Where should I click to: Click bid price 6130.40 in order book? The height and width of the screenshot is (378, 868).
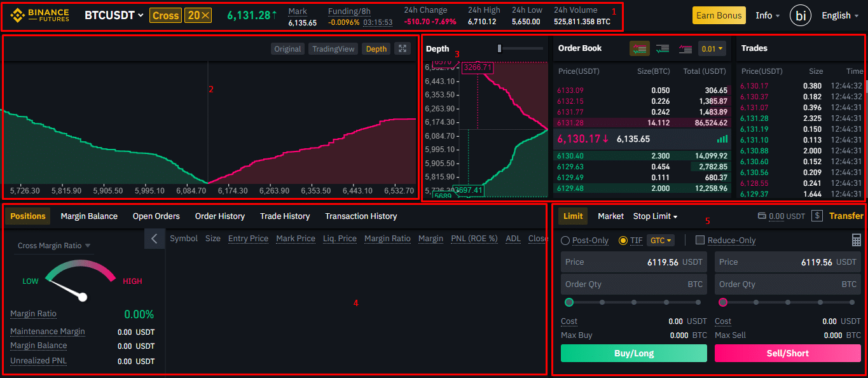570,155
